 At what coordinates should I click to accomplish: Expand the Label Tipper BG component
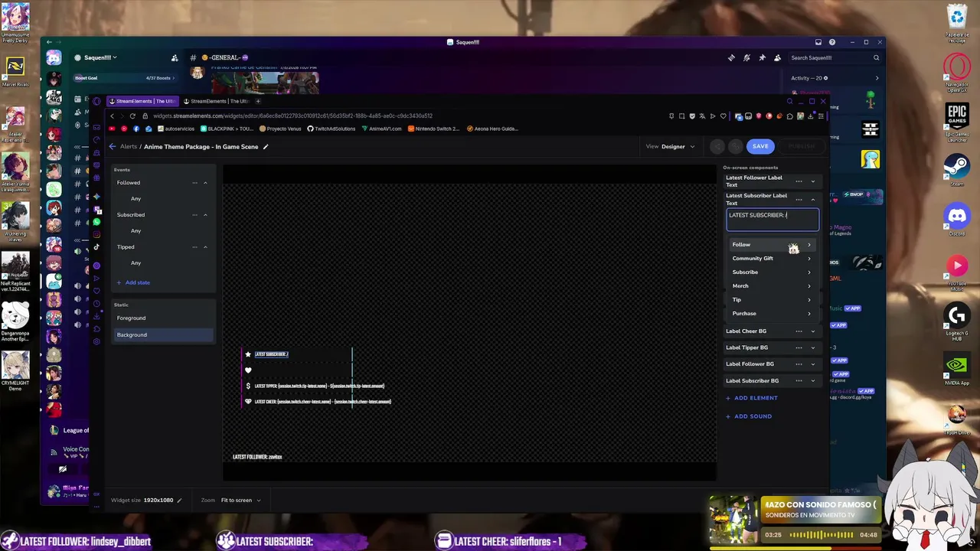coord(813,347)
